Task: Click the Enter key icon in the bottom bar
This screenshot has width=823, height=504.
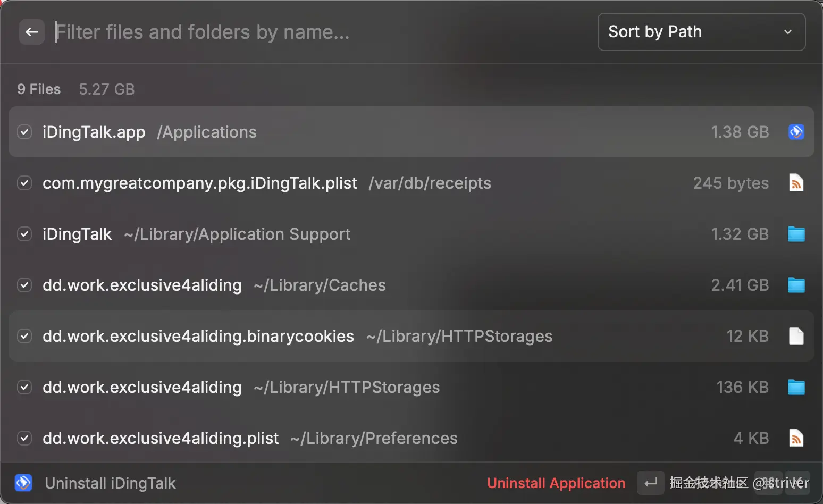Action: pos(650,483)
